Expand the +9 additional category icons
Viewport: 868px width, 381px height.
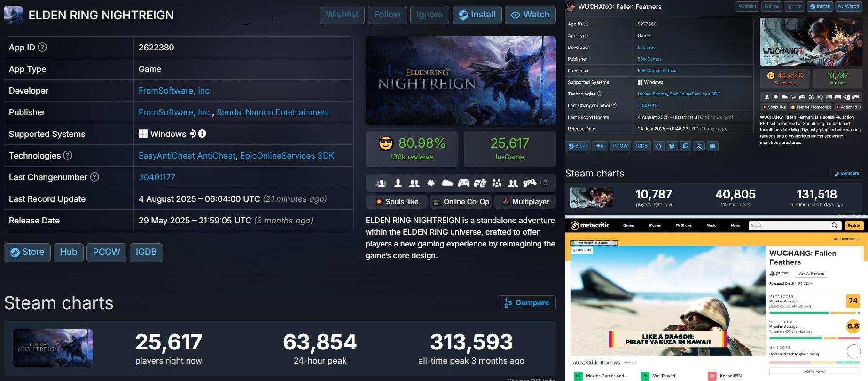pos(543,183)
